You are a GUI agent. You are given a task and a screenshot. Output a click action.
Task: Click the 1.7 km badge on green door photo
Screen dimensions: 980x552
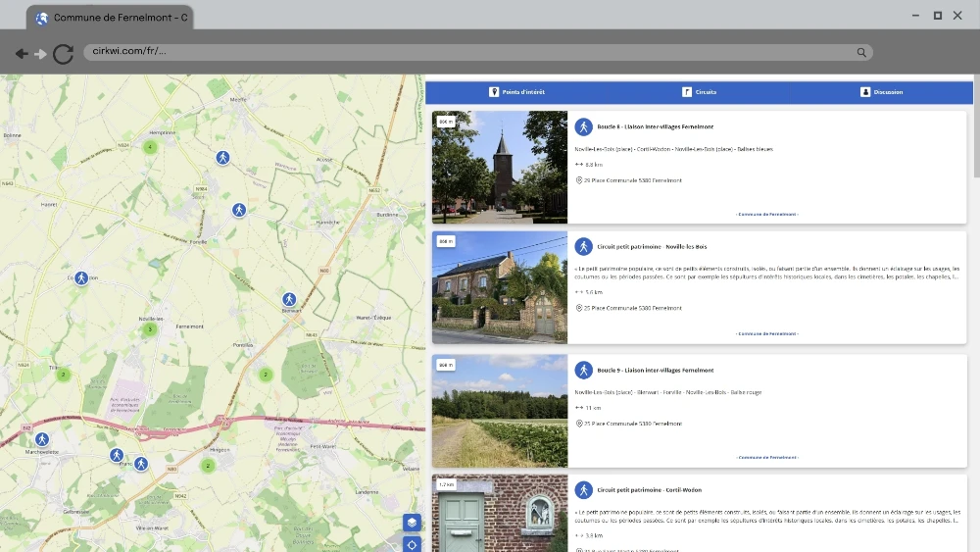pyautogui.click(x=446, y=484)
